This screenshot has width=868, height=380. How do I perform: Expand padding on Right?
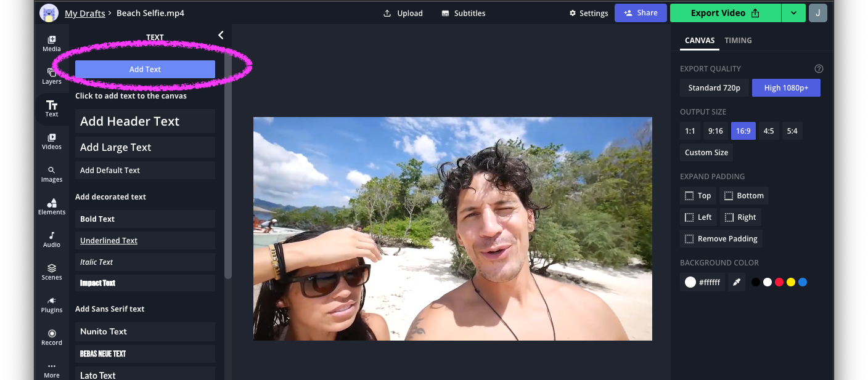point(740,217)
